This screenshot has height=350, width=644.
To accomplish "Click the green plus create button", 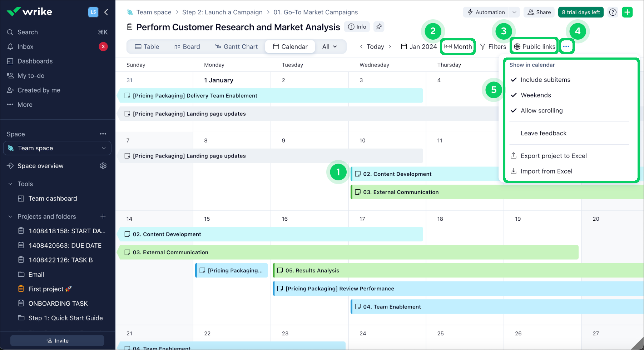I will point(627,12).
